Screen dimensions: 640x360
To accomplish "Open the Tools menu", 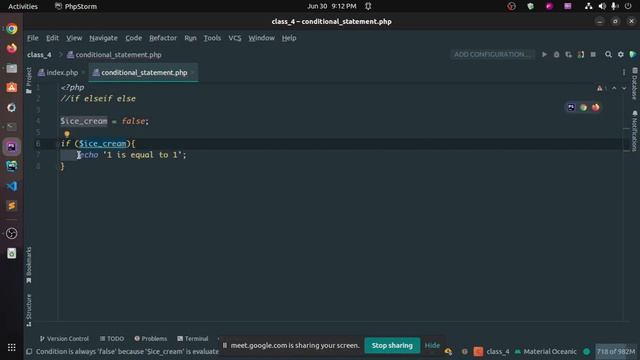I will (212, 38).
